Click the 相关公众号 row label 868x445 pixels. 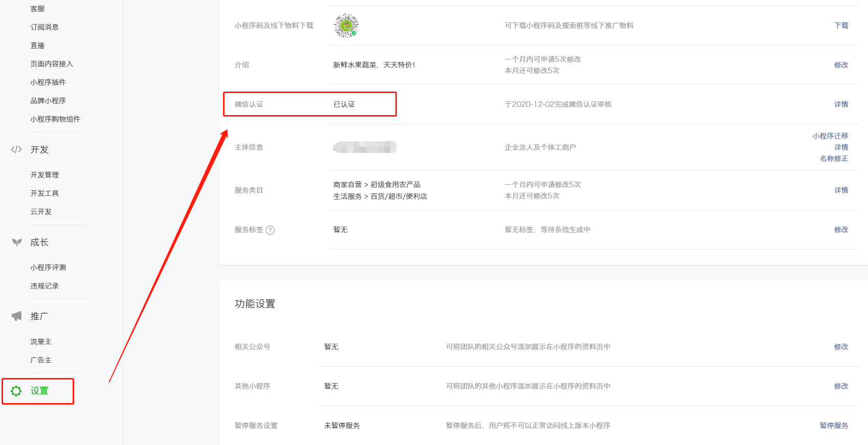click(x=253, y=347)
